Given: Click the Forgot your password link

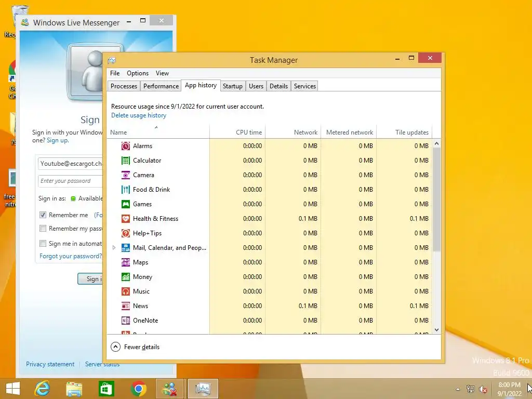Looking at the screenshot, I should pyautogui.click(x=71, y=256).
